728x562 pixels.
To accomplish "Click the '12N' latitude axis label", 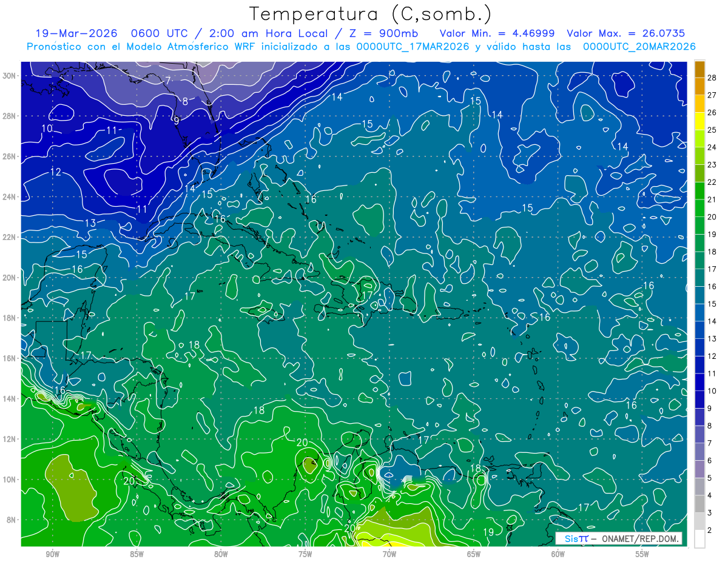I will [10, 439].
